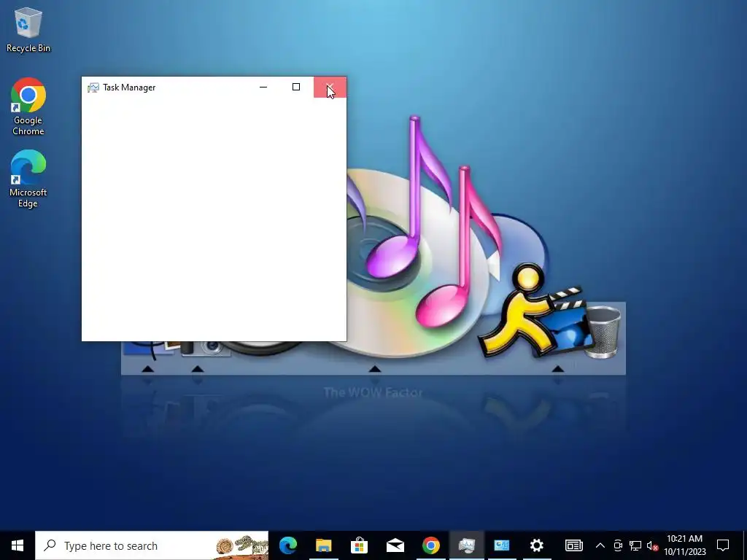This screenshot has width=747, height=560.
Task: Select the Microsoft Edge desktop shortcut
Action: [x=28, y=179]
